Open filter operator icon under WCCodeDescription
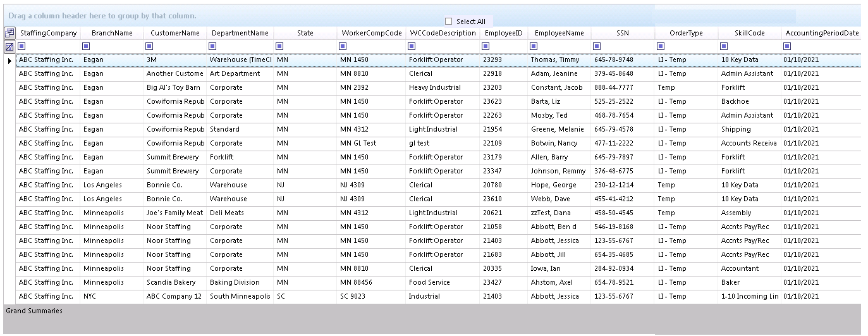 coord(412,46)
